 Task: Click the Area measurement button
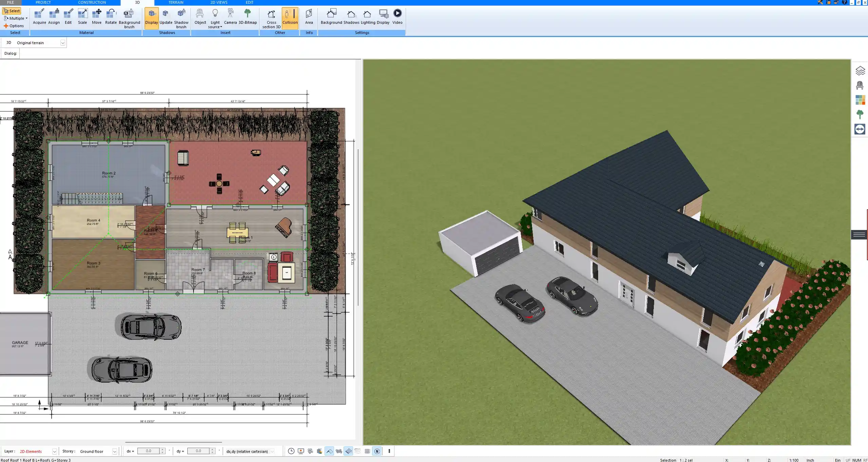tap(309, 16)
